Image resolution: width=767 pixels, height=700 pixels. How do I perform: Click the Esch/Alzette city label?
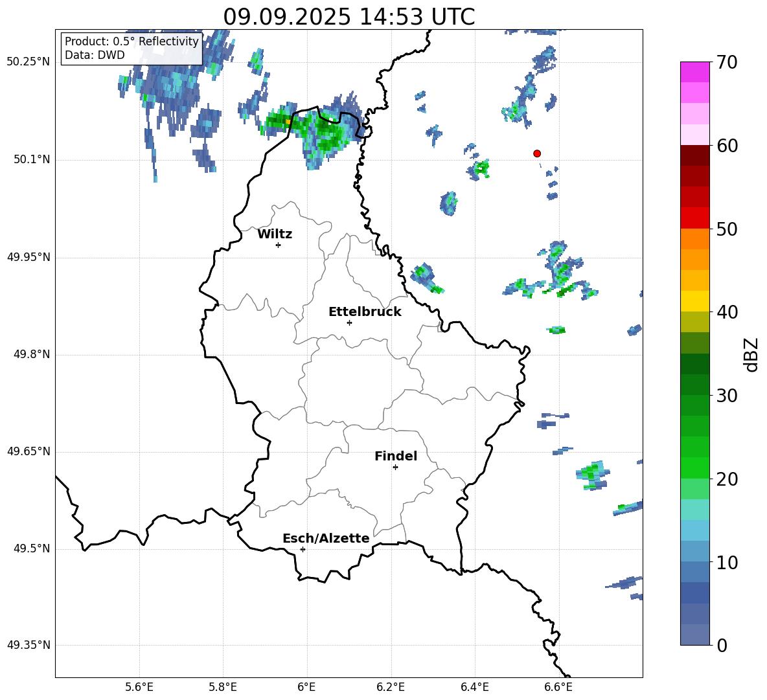326,538
